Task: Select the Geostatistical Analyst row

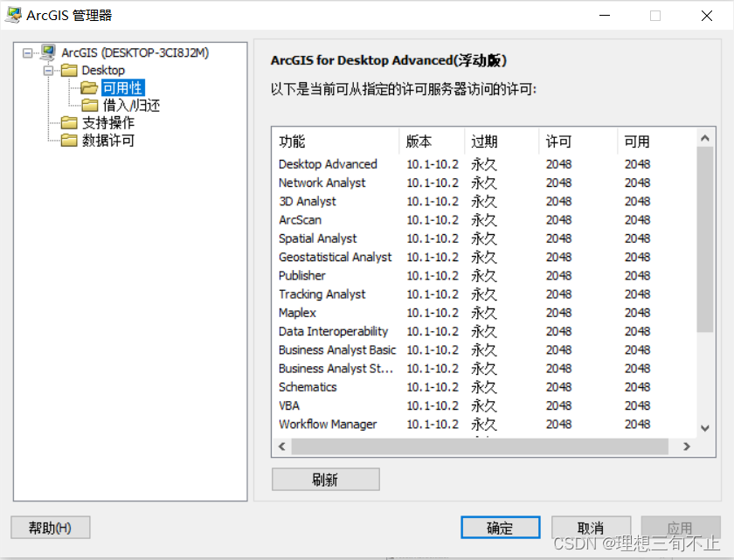Action: pos(484,257)
